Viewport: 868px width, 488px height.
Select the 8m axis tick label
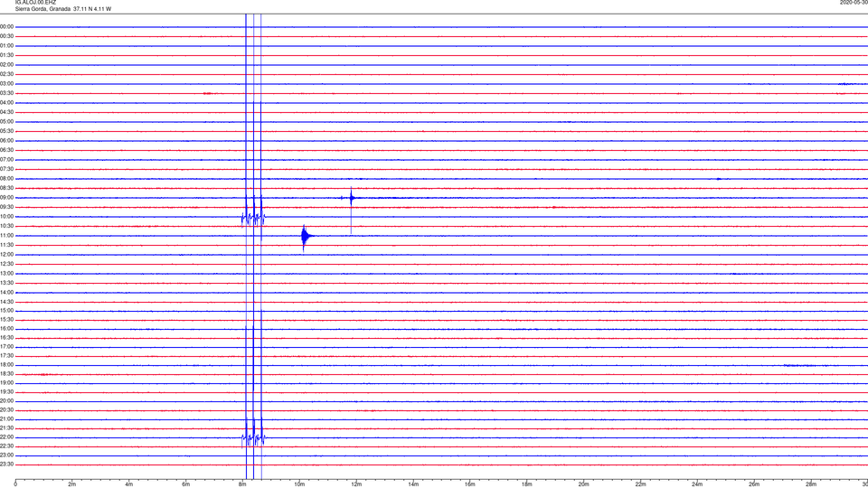pos(242,484)
